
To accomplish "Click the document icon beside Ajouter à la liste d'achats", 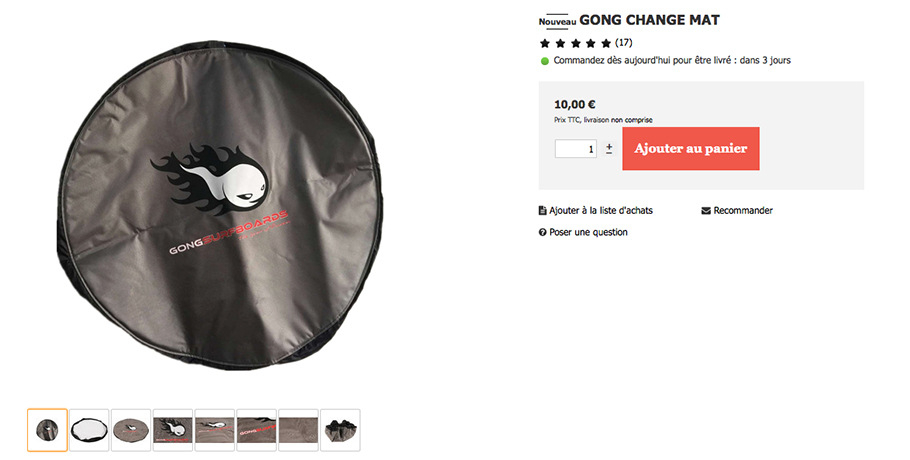I will (x=543, y=211).
